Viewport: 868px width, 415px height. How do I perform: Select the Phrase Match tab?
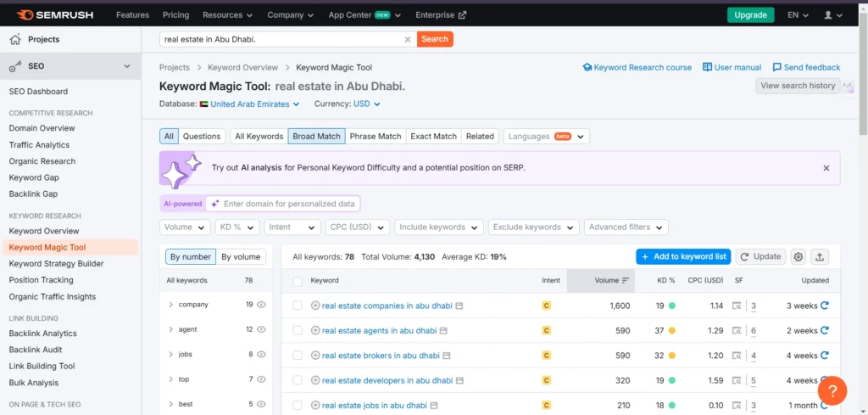(x=376, y=137)
